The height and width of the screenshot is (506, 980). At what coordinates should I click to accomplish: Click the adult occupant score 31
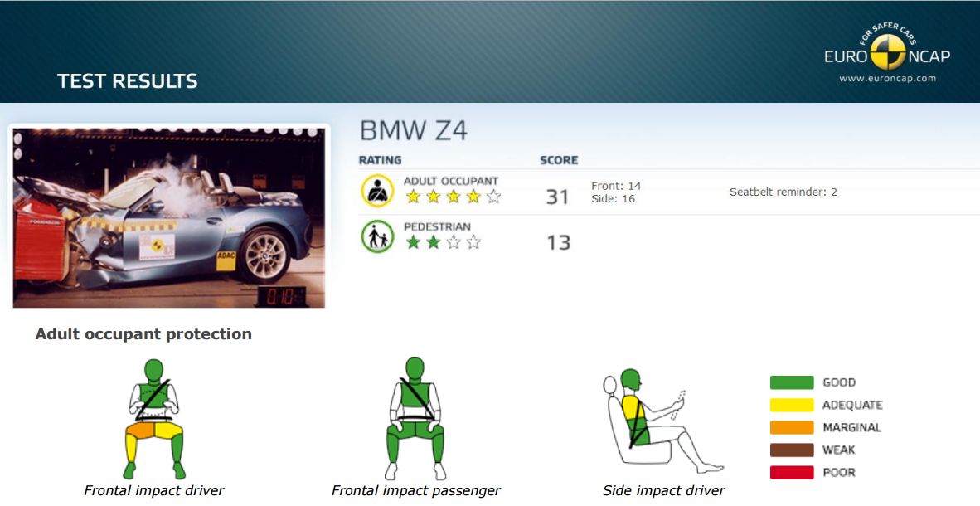point(557,197)
